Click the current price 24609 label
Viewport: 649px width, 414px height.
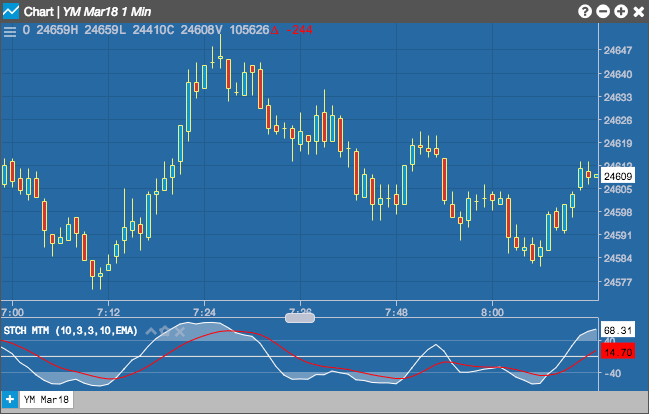point(618,176)
